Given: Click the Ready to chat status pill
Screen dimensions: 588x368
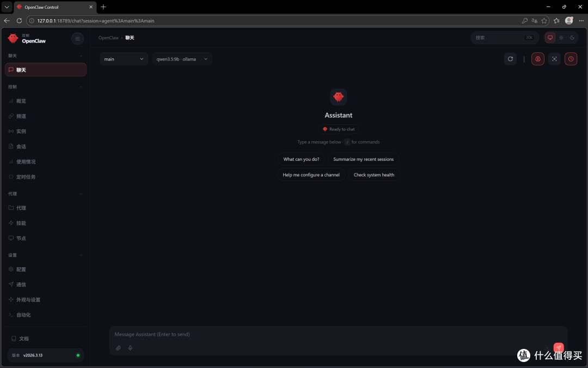Looking at the screenshot, I should (339, 129).
